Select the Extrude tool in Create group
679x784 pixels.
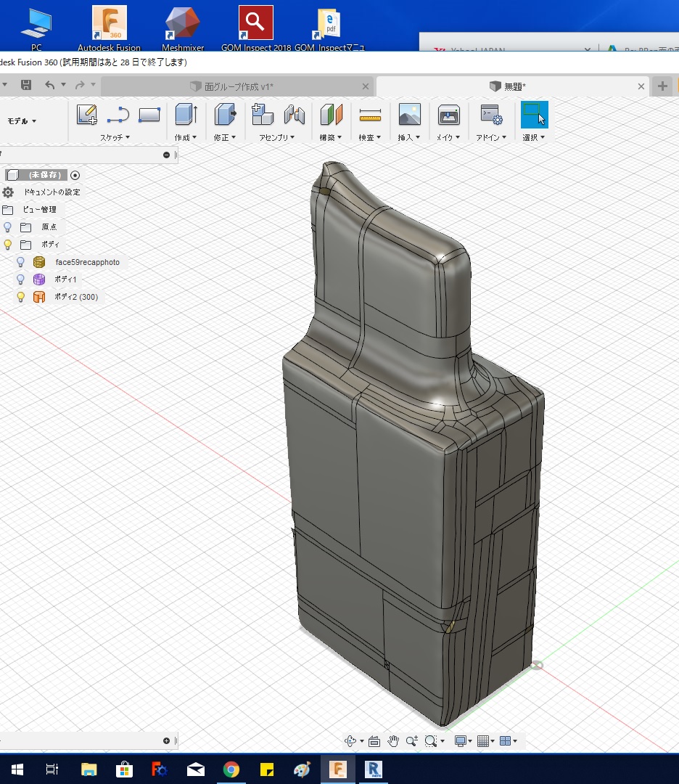186,115
